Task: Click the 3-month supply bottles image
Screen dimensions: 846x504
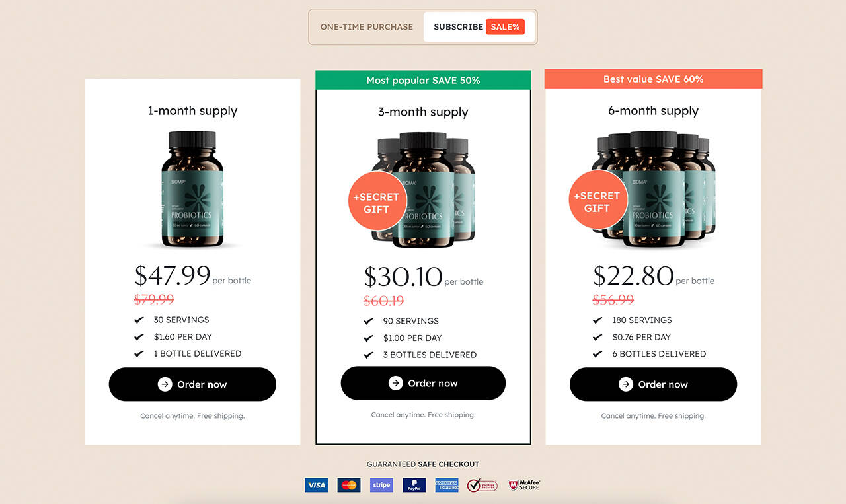Action: pyautogui.click(x=423, y=190)
